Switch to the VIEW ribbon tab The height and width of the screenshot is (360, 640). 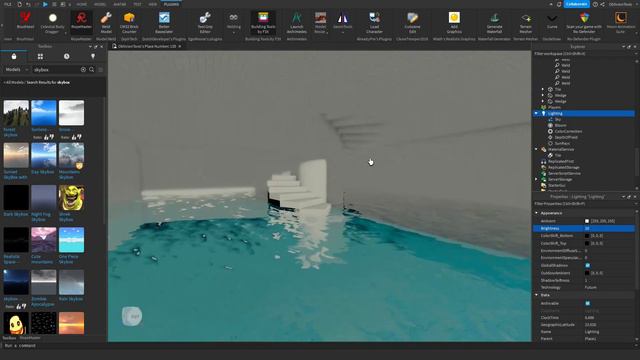pos(153,4)
